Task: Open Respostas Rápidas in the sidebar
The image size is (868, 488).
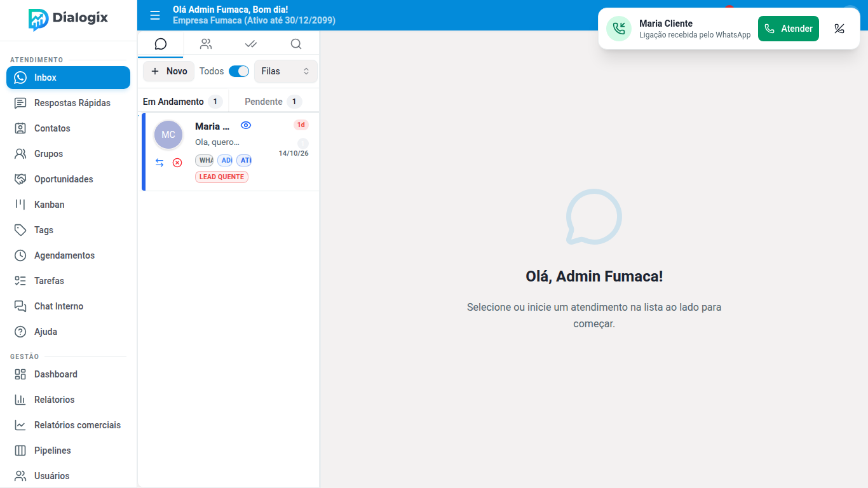Action: click(x=68, y=103)
